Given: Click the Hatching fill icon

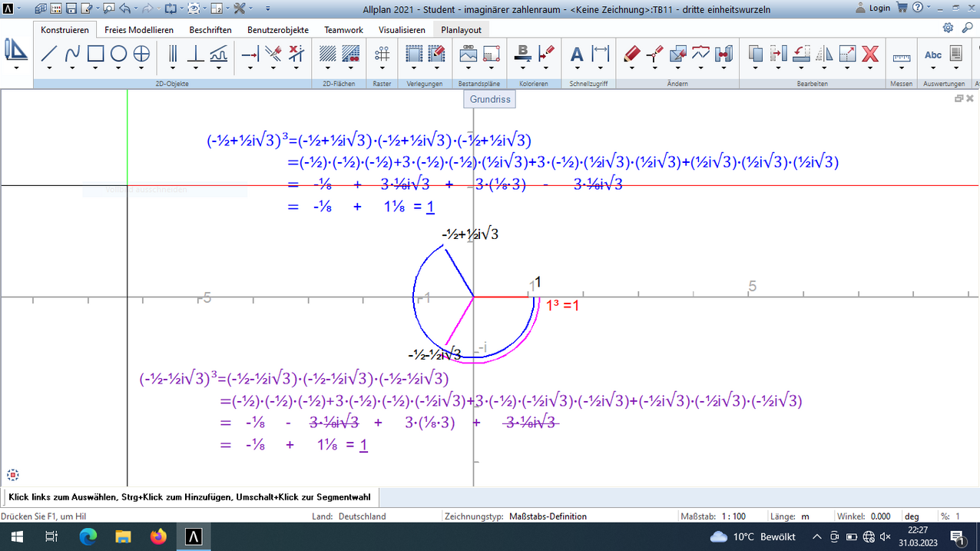Looking at the screenshot, I should [328, 54].
